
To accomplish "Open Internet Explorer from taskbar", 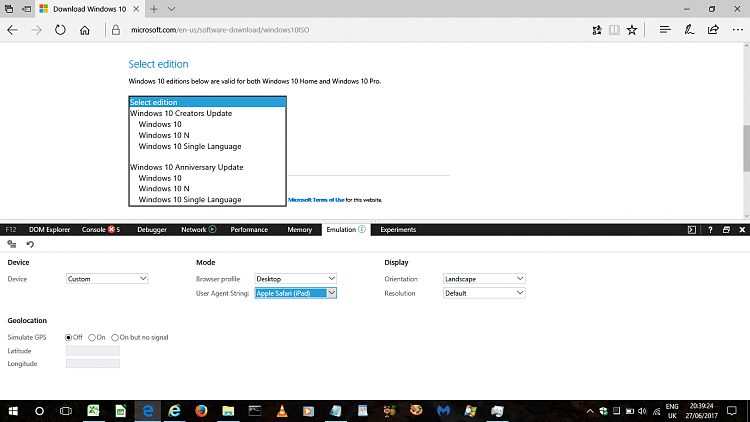I will pyautogui.click(x=175, y=411).
